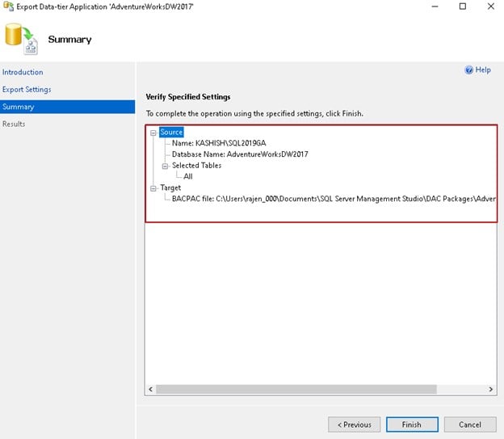Collapse the Target tree node
Viewport: 504px width, 439px height.
pos(153,188)
